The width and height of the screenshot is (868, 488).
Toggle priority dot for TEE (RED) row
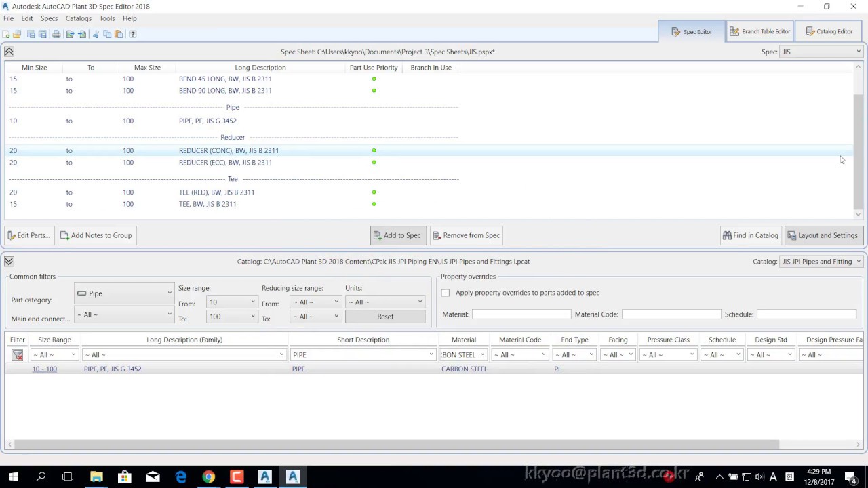pos(374,192)
